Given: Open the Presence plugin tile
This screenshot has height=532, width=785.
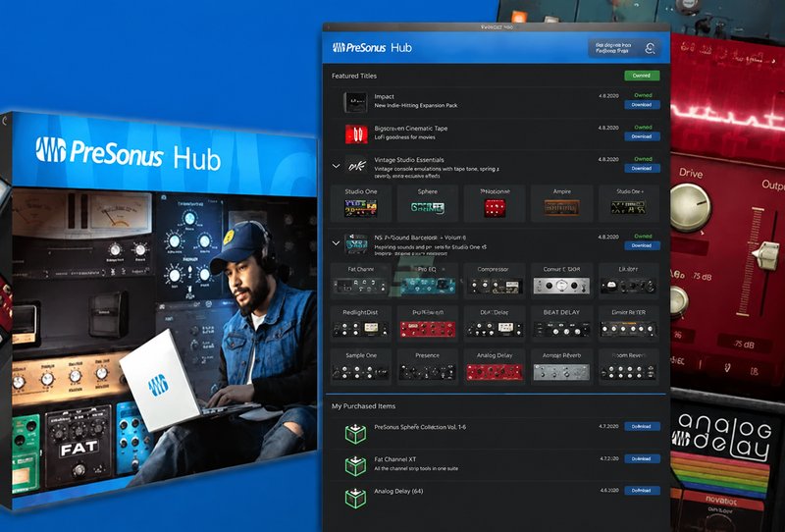Looking at the screenshot, I should [428, 367].
